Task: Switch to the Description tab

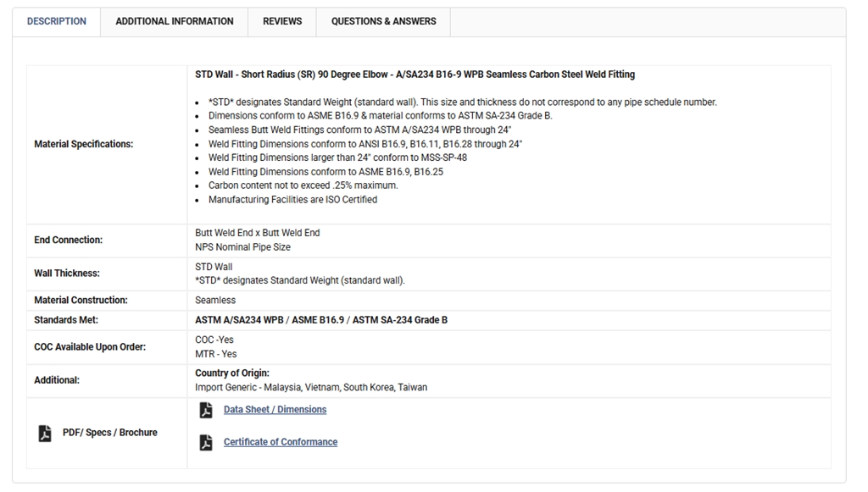Action: 57,21
